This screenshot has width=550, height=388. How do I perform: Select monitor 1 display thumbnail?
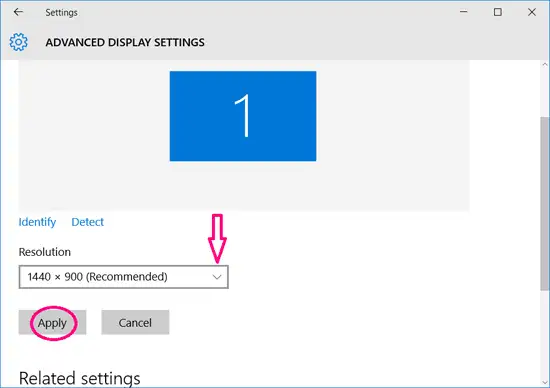(243, 116)
